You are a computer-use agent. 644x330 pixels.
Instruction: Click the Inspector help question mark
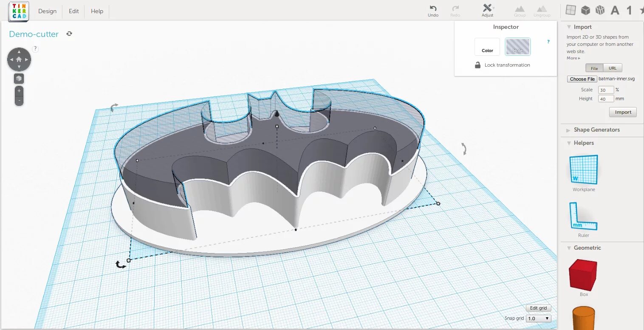point(548,42)
